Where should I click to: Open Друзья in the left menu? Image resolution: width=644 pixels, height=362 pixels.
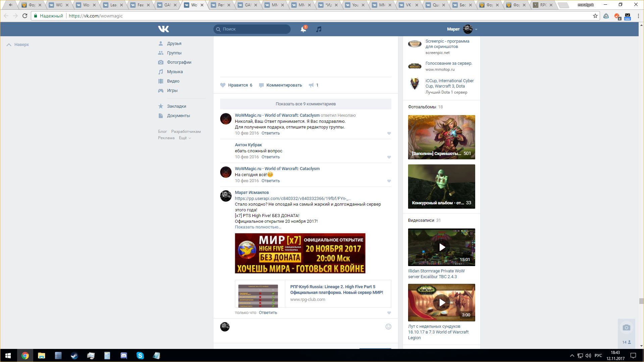click(174, 44)
